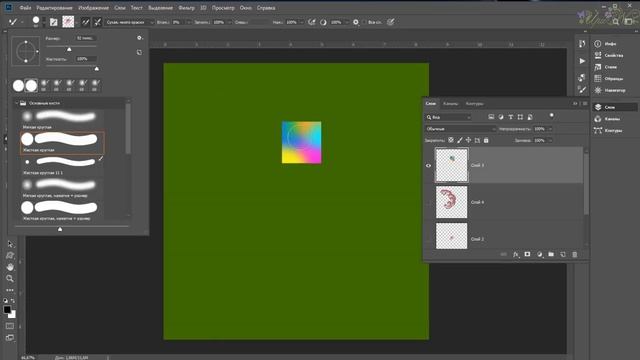Click the foreground color swatch

7,310
